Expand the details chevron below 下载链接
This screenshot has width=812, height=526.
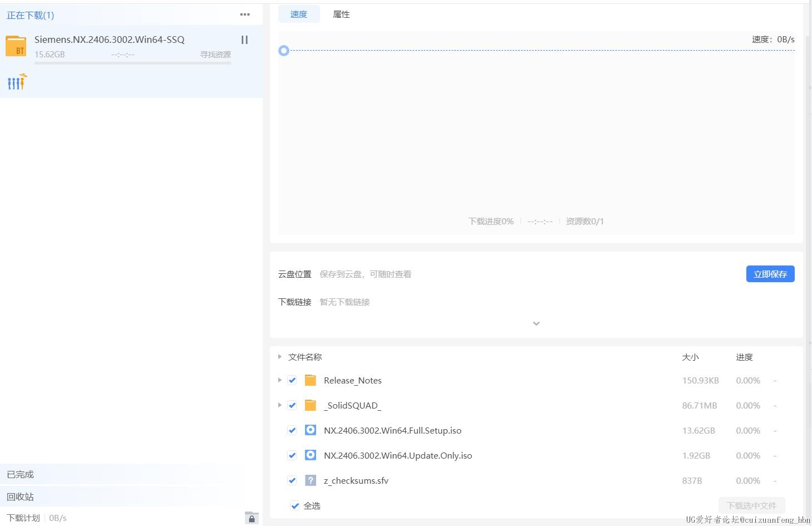(537, 323)
